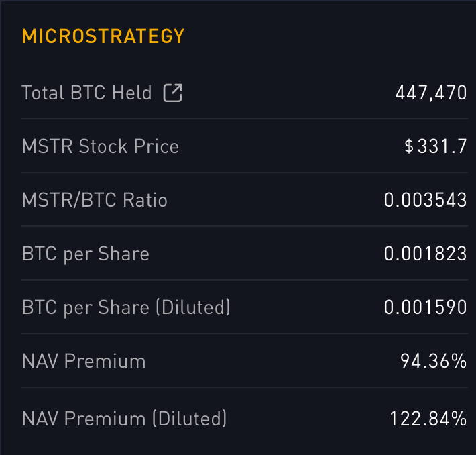Click the 122.84% diluted premium value
Screen dimensions: 476x455
tap(428, 419)
